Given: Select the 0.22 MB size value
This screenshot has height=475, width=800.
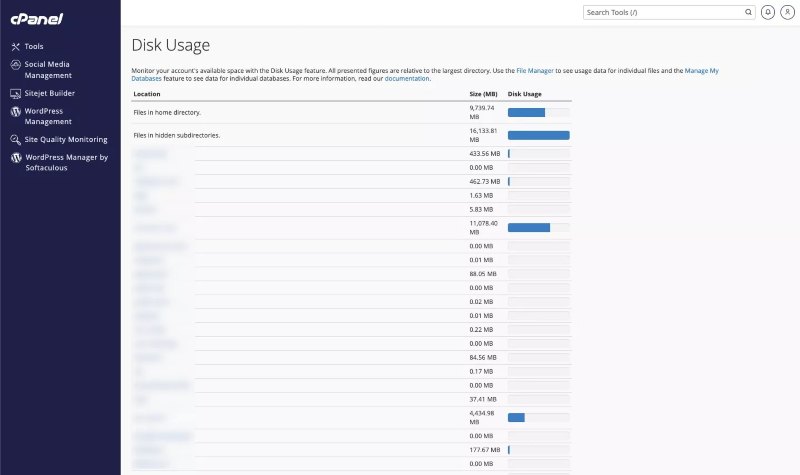Looking at the screenshot, I should (481, 330).
